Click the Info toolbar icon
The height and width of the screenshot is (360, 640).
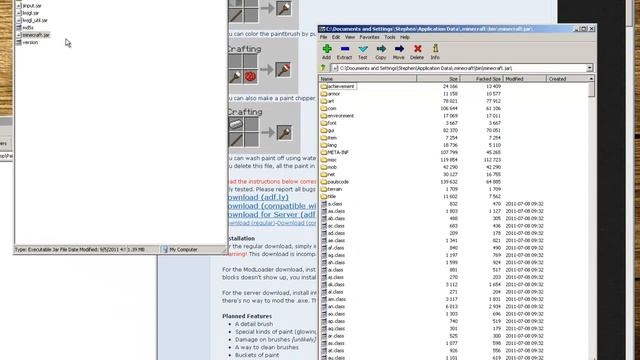tap(435, 52)
